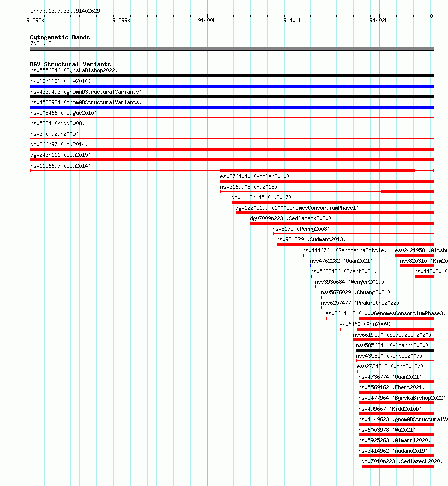
Task: Open nsv4149623 gnomAD variant label
Action: (x=403, y=419)
